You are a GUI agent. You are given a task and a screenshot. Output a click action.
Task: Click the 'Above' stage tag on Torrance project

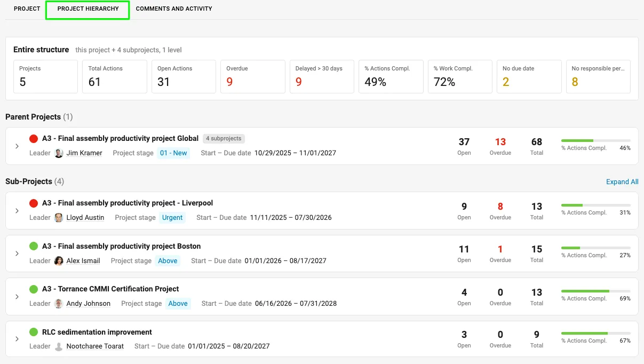pos(178,304)
